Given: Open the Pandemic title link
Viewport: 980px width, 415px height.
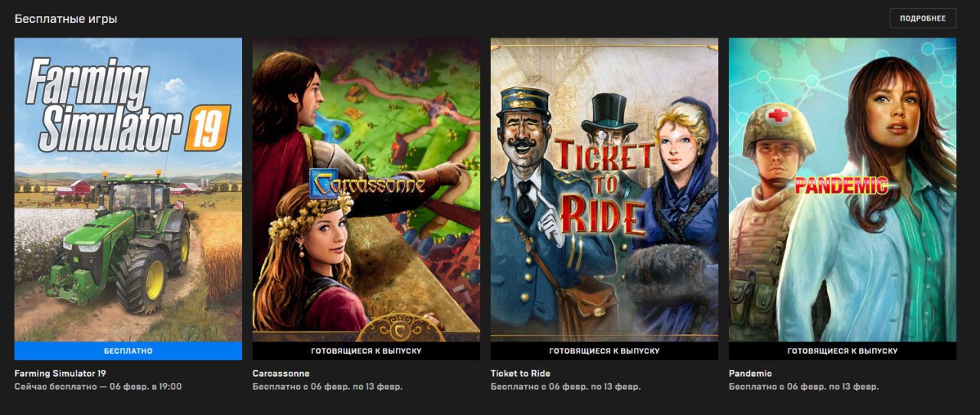Looking at the screenshot, I should pyautogui.click(x=750, y=374).
